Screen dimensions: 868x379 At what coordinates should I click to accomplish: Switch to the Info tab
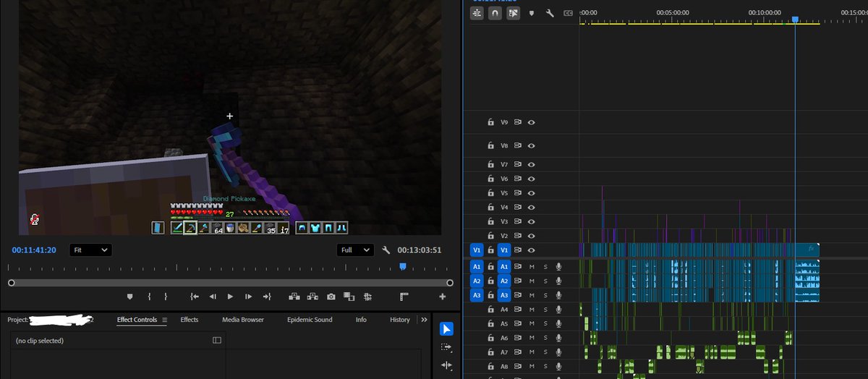click(361, 320)
